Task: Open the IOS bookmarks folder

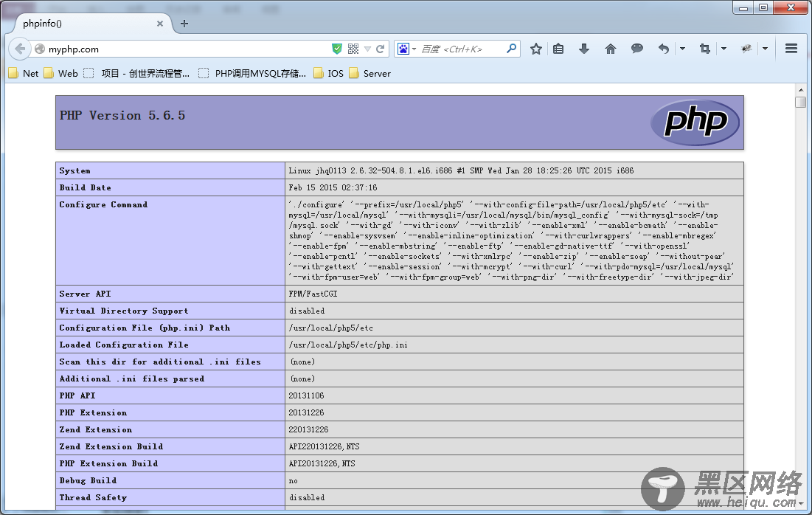Action: coord(329,73)
